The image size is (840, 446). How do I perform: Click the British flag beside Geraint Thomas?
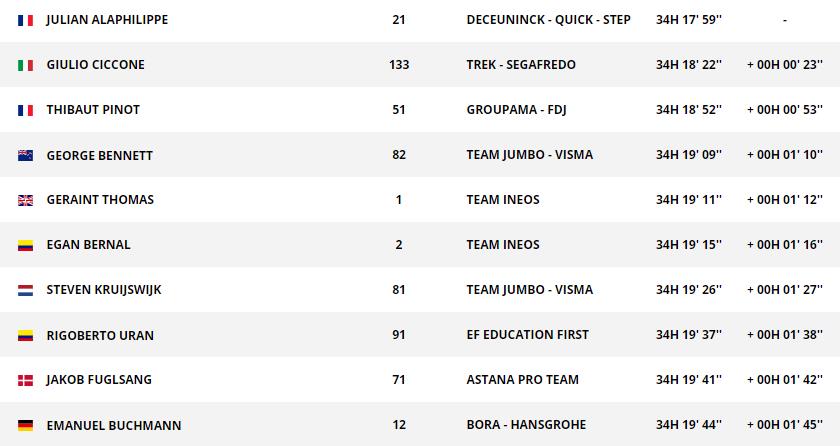coord(25,200)
